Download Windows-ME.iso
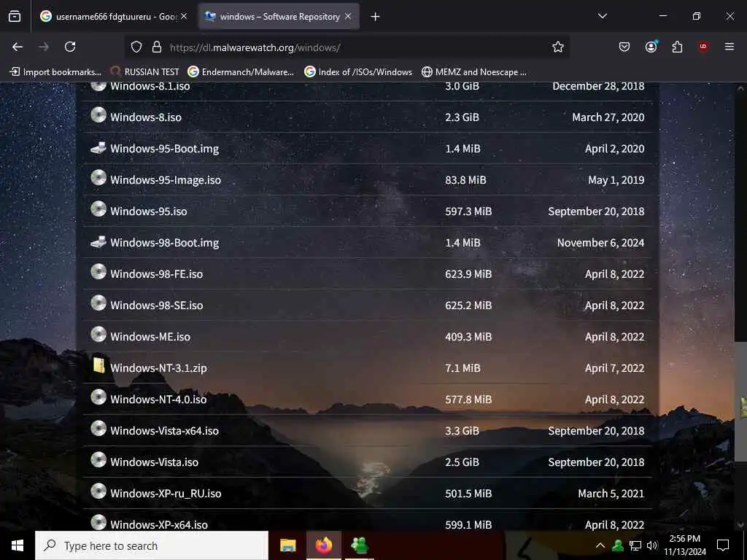 pos(150,337)
